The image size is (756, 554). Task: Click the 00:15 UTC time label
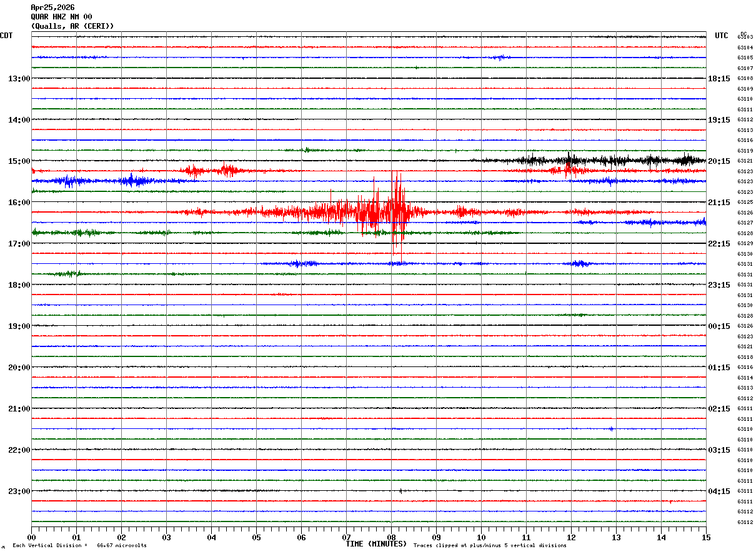pyautogui.click(x=719, y=326)
